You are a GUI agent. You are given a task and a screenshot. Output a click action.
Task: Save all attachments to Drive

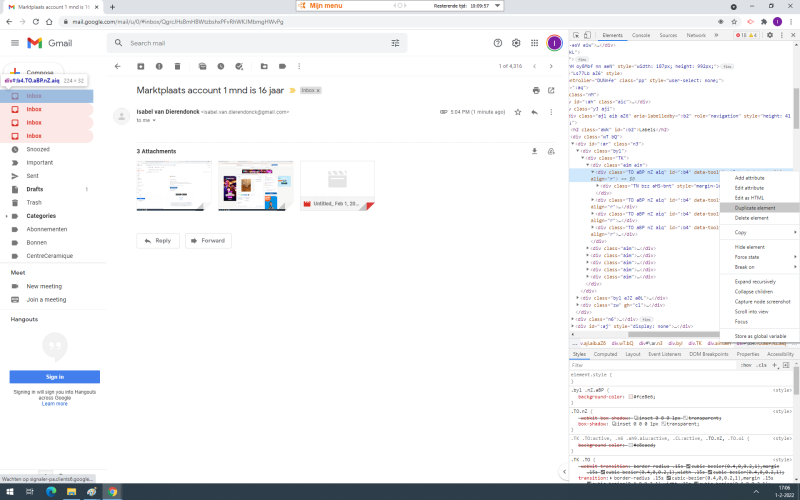[x=551, y=152]
